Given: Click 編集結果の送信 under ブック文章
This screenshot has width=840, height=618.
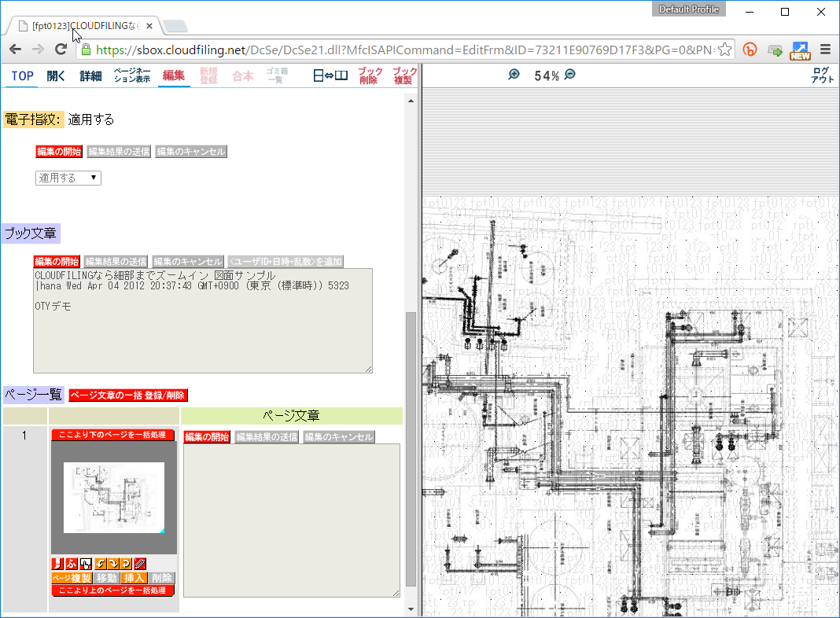Looking at the screenshot, I should click(x=116, y=261).
